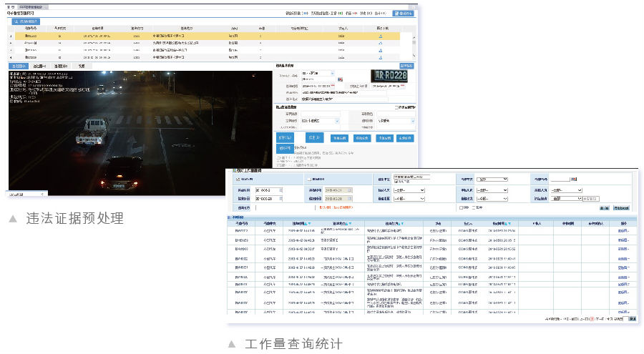The image size is (644, 354).
Task: Open action link in first workload result row
Action: click(x=623, y=231)
